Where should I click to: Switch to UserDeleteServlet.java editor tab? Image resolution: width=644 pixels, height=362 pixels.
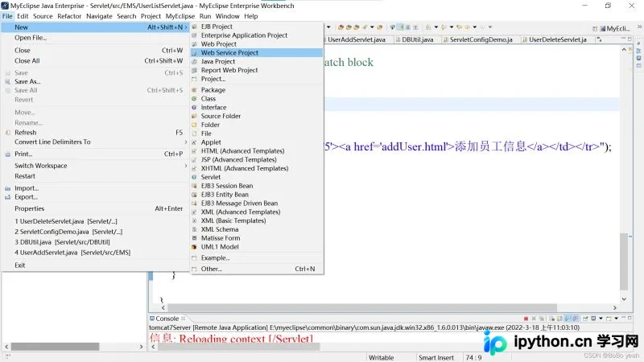[x=555, y=39]
